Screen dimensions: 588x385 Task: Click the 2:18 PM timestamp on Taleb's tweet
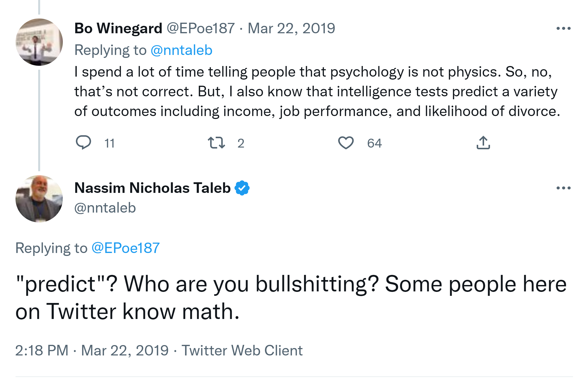(42, 351)
